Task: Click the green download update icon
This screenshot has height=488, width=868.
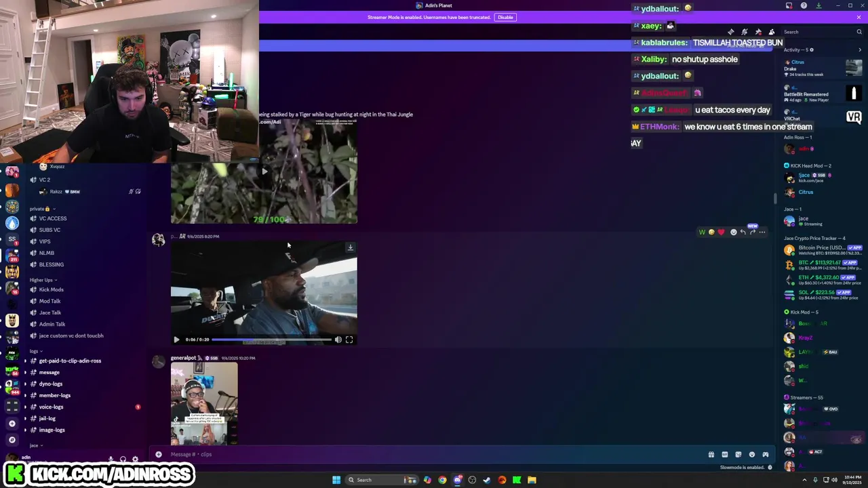Action: pyautogui.click(x=818, y=5)
